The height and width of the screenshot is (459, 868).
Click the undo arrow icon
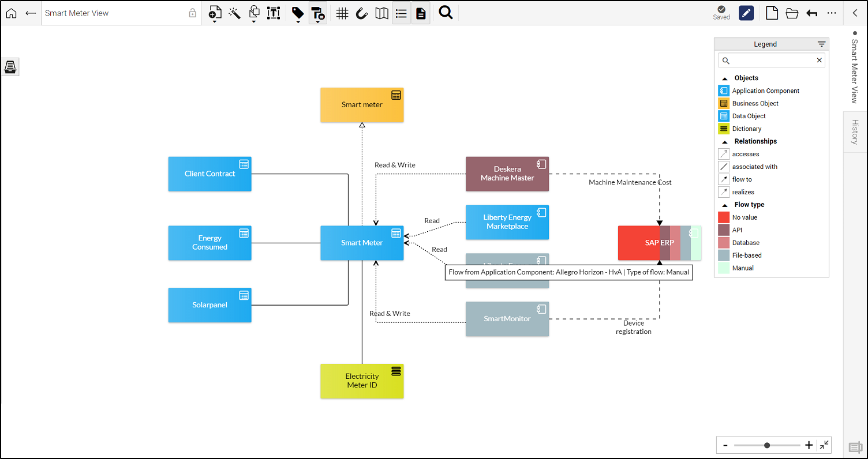point(812,13)
